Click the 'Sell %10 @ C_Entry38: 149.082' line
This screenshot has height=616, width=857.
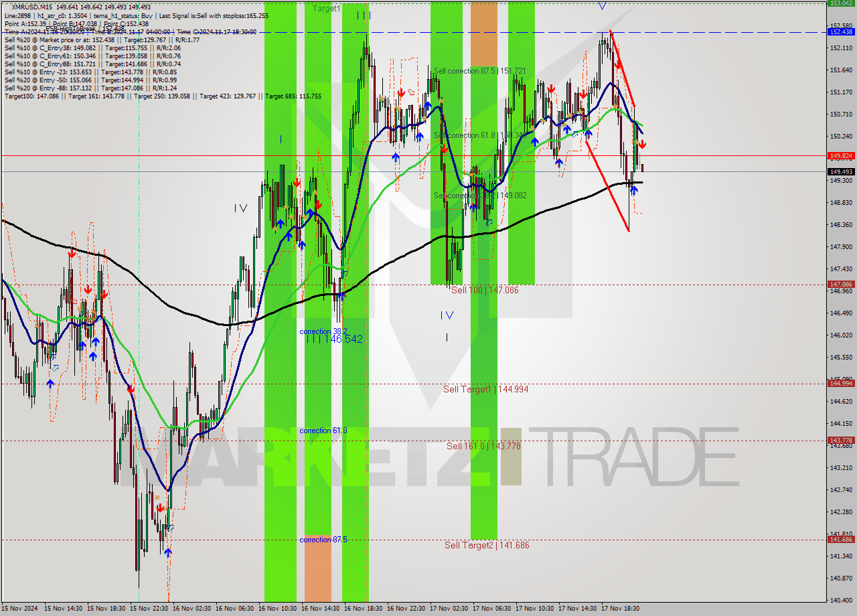(92, 48)
